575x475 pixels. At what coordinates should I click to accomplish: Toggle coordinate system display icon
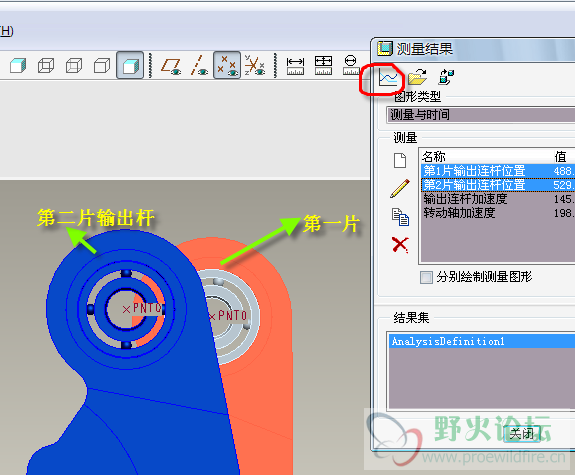[x=254, y=65]
